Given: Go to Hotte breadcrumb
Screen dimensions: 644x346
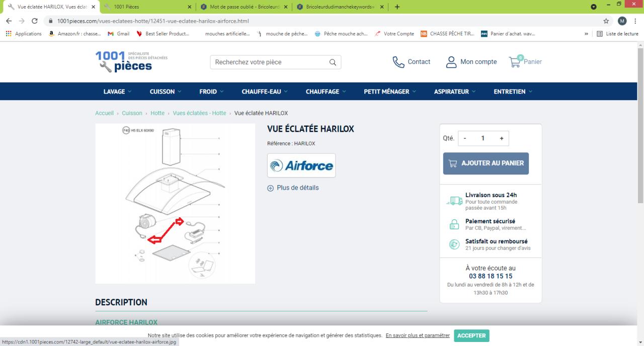Looking at the screenshot, I should [157, 113].
